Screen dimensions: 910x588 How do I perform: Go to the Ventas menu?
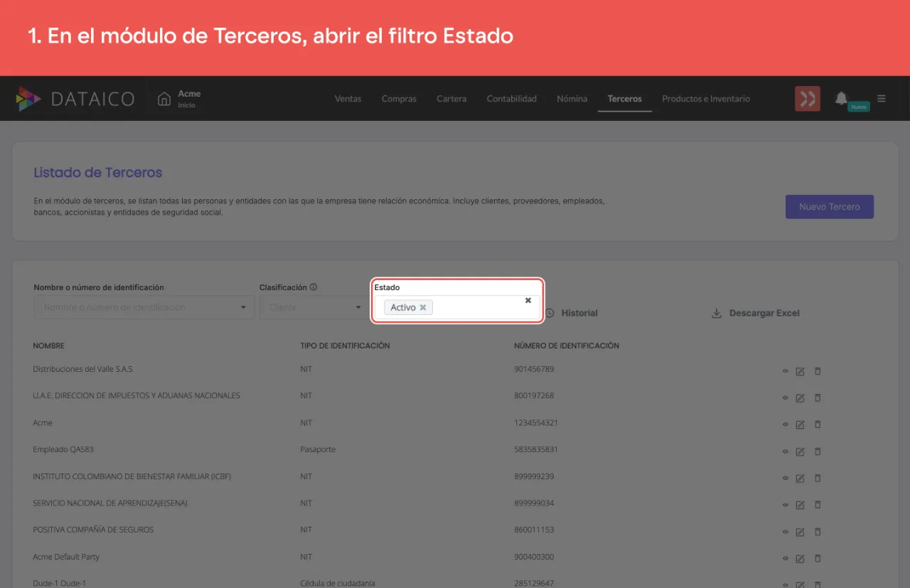point(348,99)
